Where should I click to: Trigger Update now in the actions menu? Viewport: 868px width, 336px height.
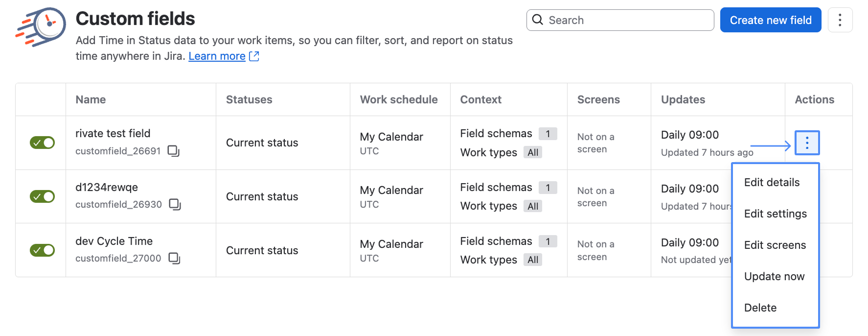pos(776,276)
